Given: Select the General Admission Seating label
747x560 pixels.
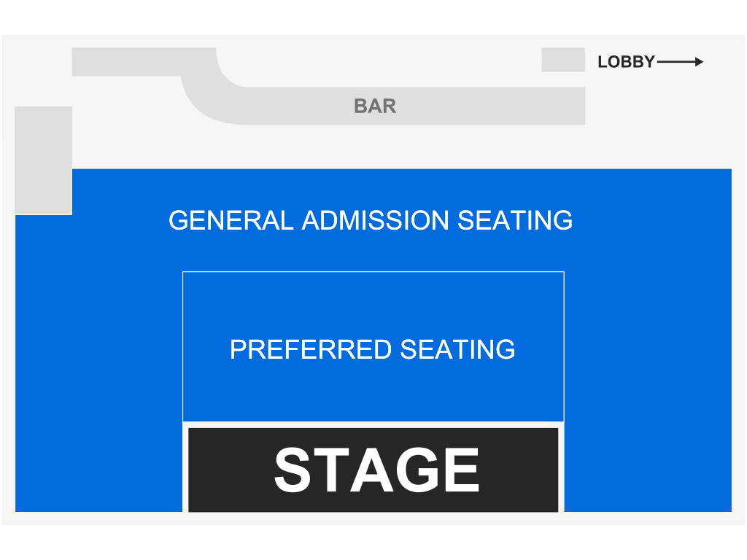Looking at the screenshot, I should pos(371,220).
